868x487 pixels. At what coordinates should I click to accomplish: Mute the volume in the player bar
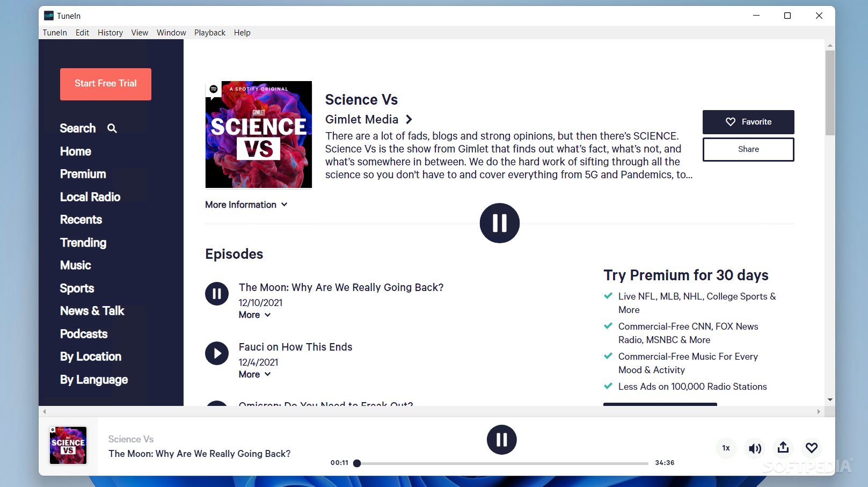click(x=755, y=448)
